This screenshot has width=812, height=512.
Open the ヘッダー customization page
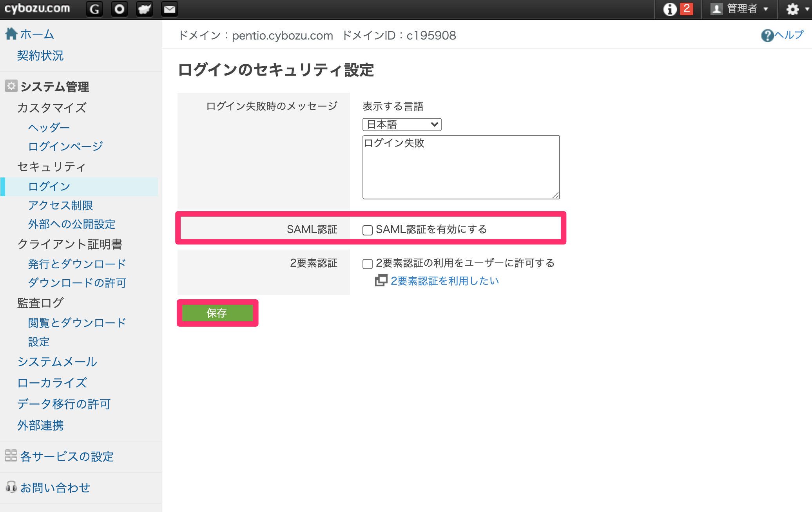(x=49, y=127)
